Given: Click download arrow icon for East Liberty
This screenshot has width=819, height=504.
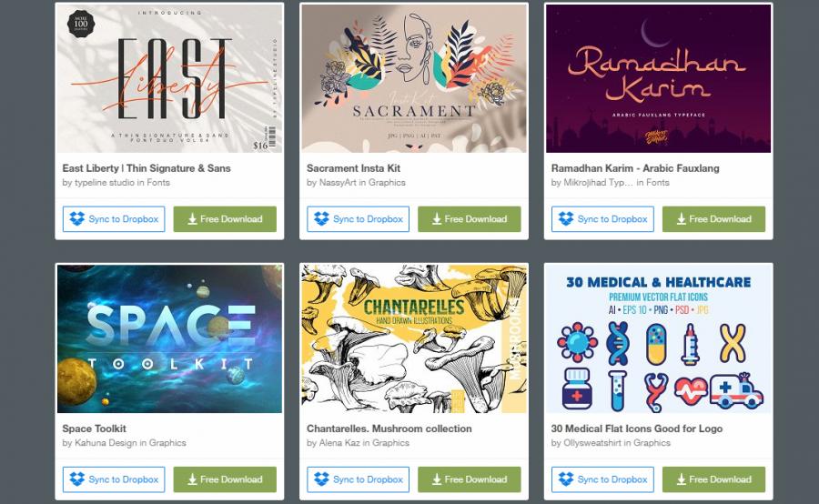Looking at the screenshot, I should pyautogui.click(x=192, y=219).
